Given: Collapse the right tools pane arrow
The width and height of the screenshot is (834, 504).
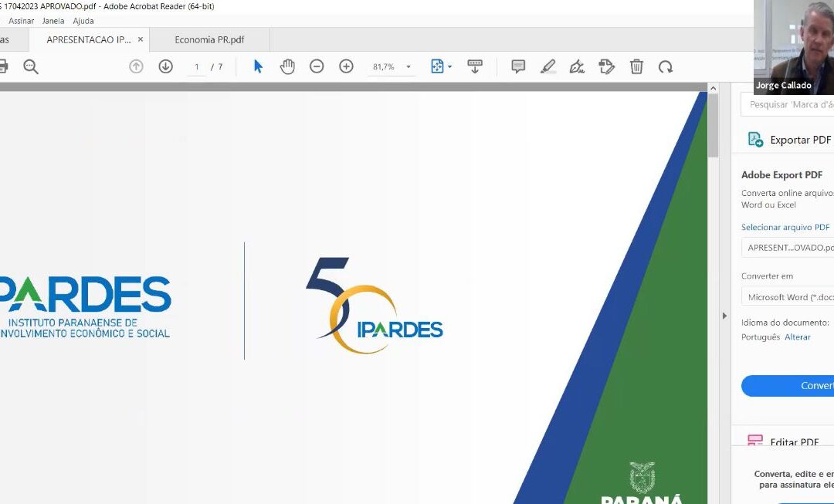Looking at the screenshot, I should coord(724,316).
